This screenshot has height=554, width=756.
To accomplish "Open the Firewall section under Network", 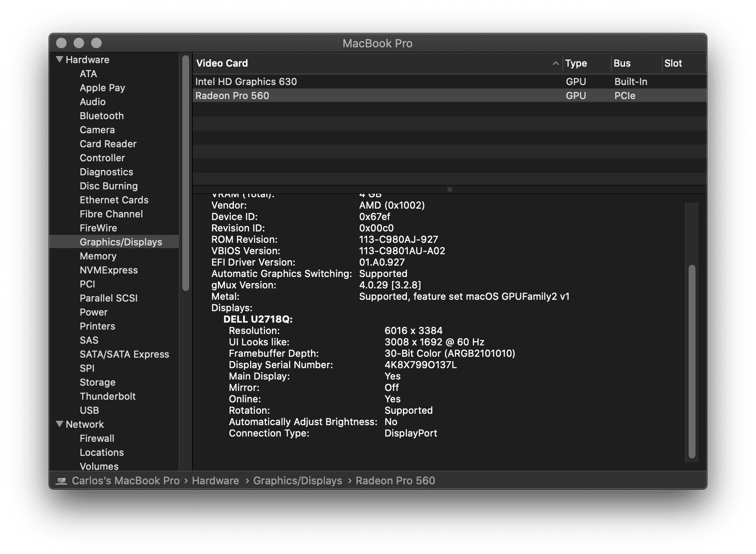I will [96, 438].
